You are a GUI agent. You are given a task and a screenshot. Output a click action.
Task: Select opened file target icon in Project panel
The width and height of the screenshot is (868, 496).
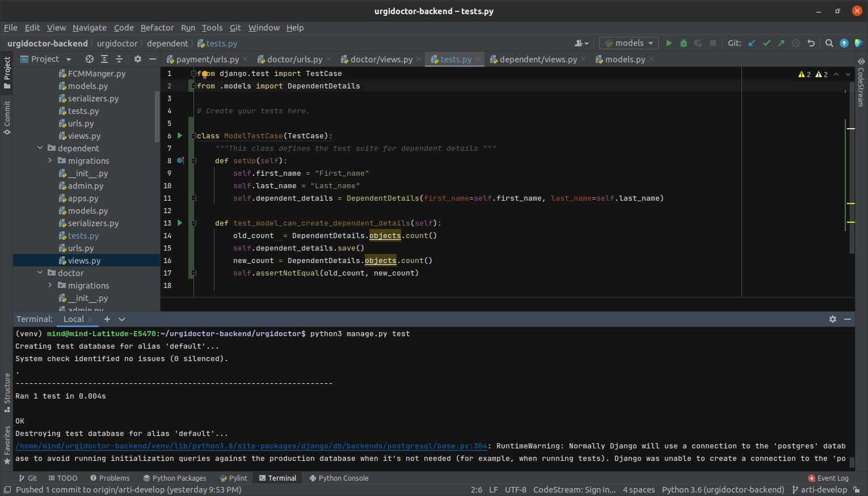click(x=89, y=59)
